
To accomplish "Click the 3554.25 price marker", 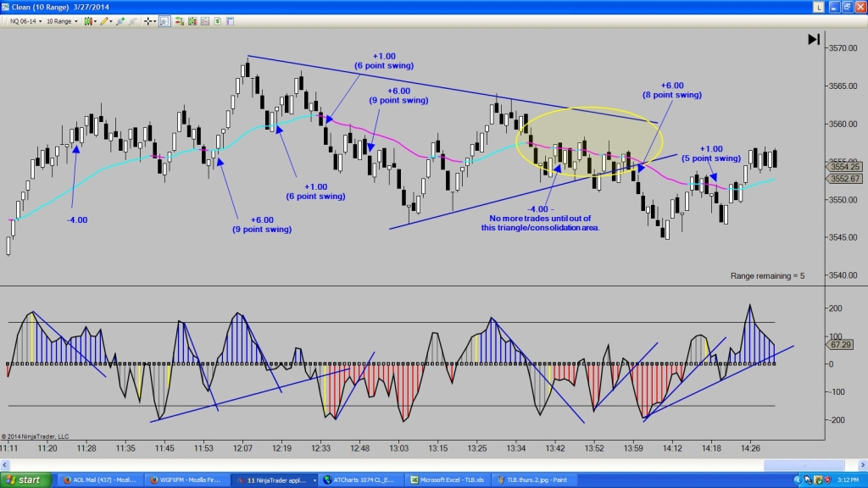I will [x=845, y=167].
